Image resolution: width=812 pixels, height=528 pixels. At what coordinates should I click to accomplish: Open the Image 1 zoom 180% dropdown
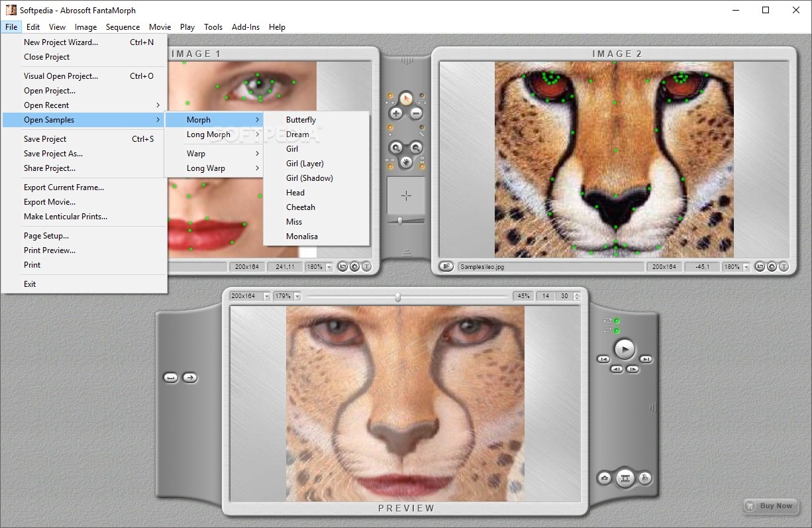pos(329,267)
